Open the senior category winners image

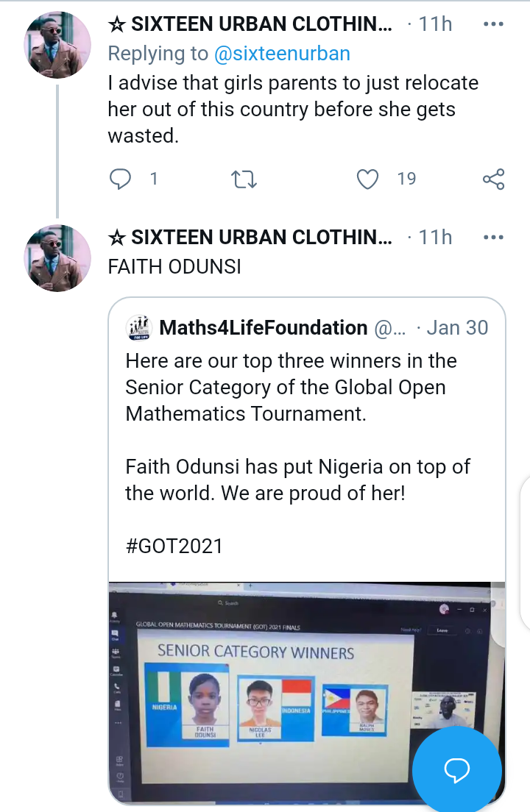307,693
